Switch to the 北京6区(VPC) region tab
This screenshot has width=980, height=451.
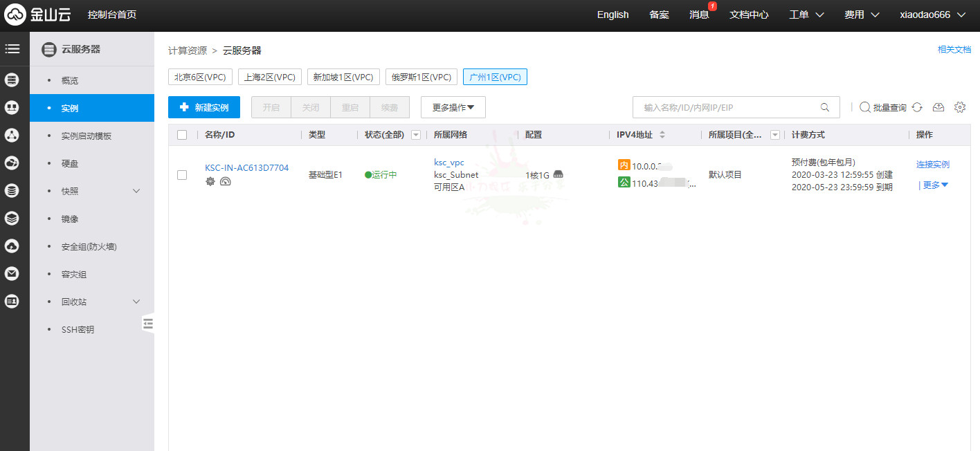click(x=200, y=77)
